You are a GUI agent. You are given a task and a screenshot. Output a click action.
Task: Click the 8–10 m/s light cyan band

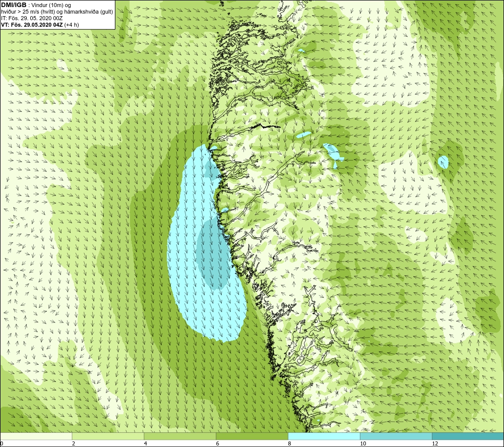click(324, 436)
